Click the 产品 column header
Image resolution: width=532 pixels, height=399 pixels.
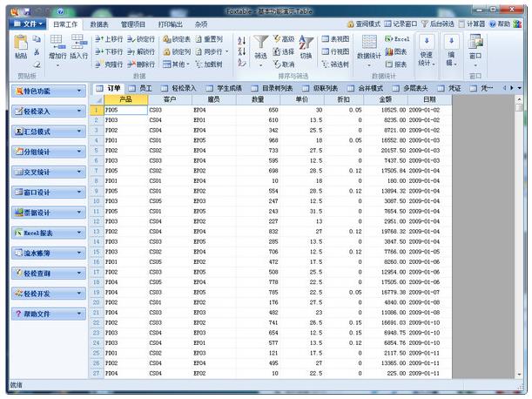[125, 99]
